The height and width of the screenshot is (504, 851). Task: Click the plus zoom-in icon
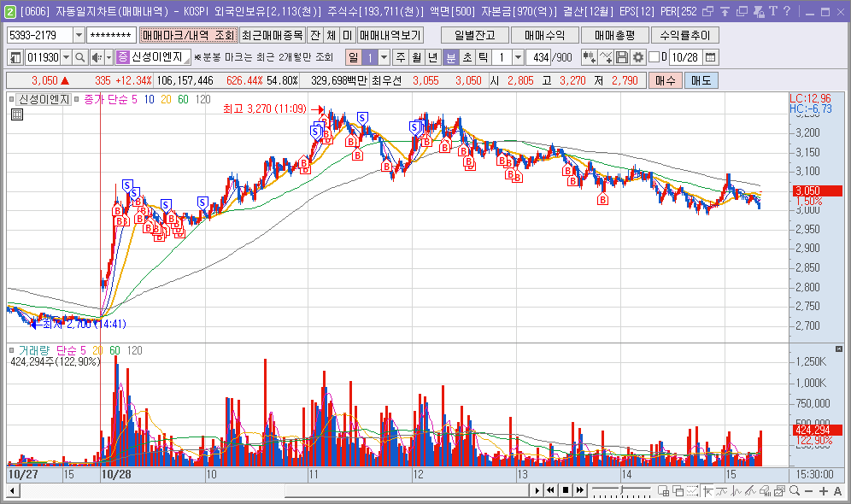(x=824, y=491)
